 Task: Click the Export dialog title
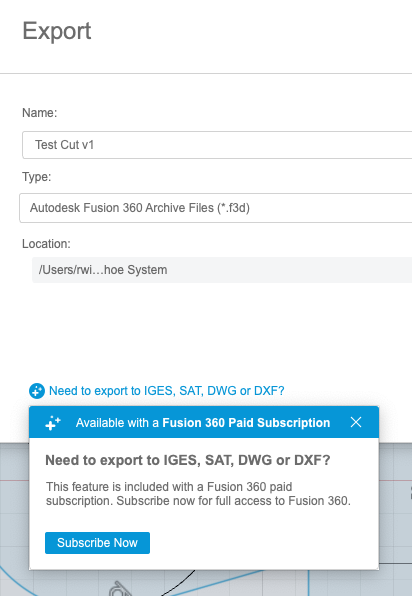coord(57,31)
